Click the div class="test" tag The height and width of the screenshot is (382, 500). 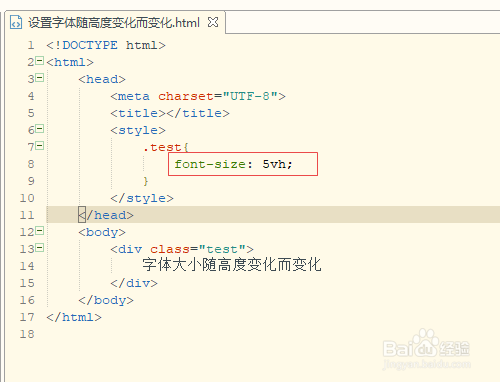pyautogui.click(x=182, y=249)
